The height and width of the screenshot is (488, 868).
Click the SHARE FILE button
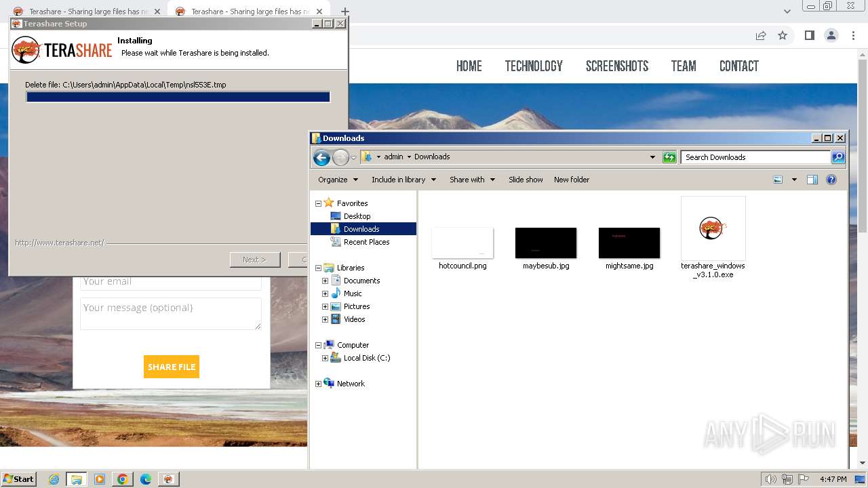172,367
